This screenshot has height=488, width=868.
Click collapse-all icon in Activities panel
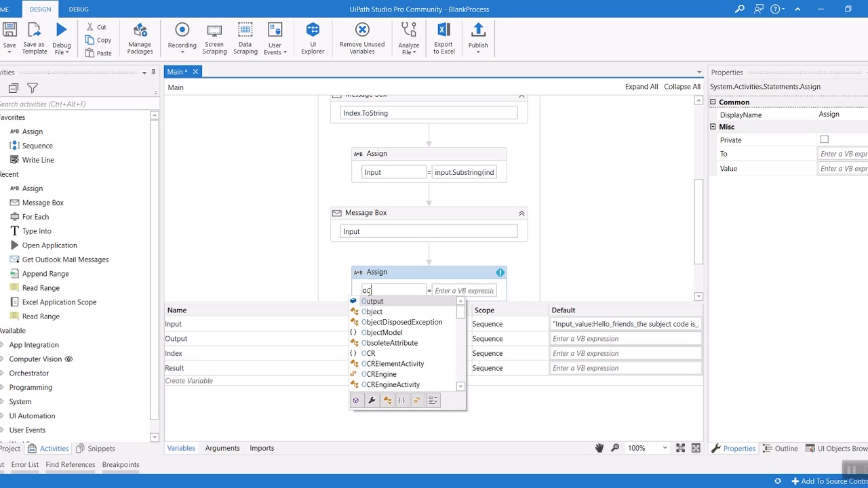13,88
